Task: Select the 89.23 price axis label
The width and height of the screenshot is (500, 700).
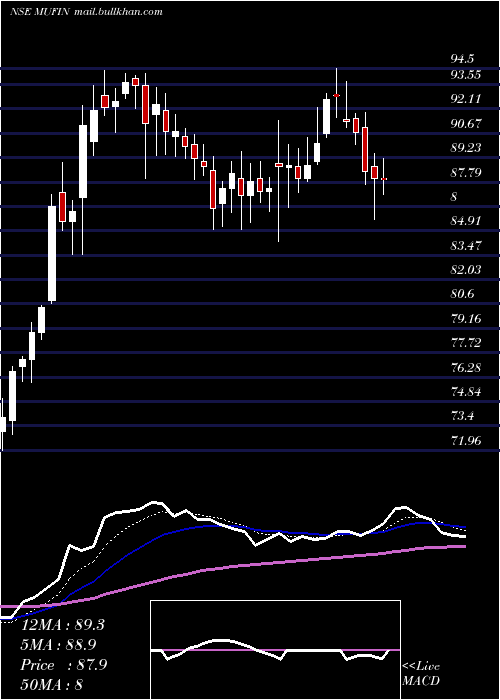Action: [x=466, y=148]
